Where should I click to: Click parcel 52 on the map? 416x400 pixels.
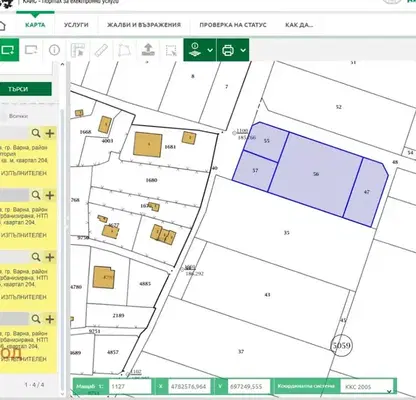pos(339,107)
